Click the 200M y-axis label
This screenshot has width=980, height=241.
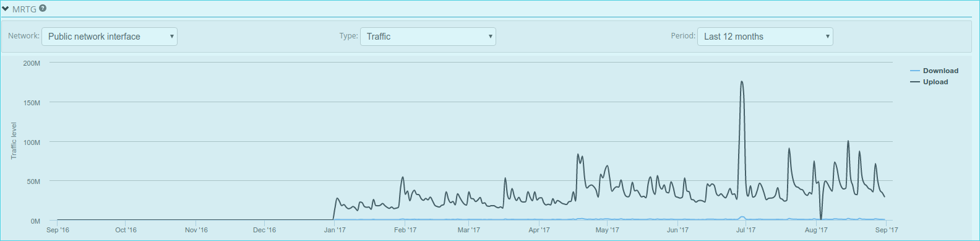coord(32,63)
